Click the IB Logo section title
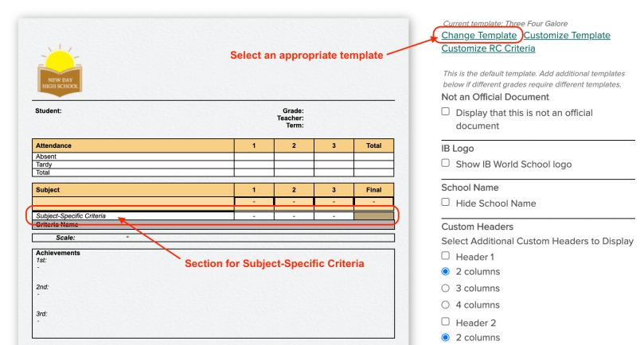 [458, 149]
